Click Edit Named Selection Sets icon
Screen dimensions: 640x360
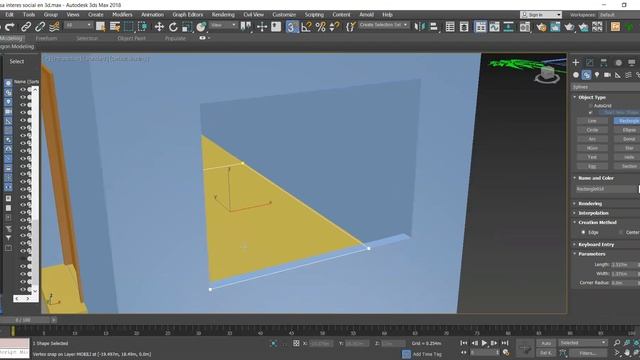[350, 27]
